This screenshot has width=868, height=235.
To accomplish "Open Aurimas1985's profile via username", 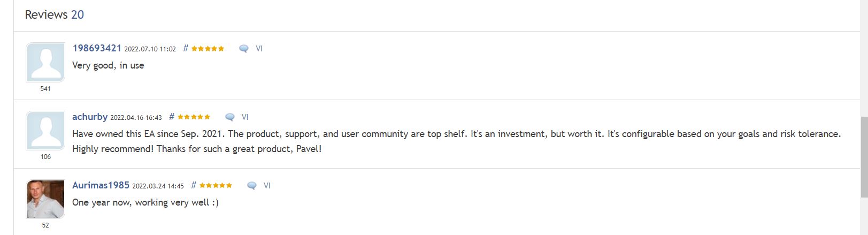I will tap(101, 185).
